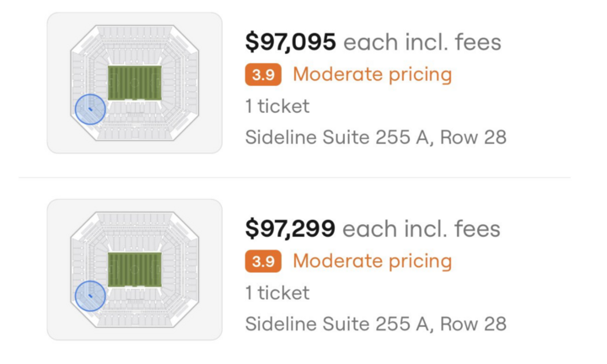Click blue seat marker on first stadium map

tap(90, 110)
